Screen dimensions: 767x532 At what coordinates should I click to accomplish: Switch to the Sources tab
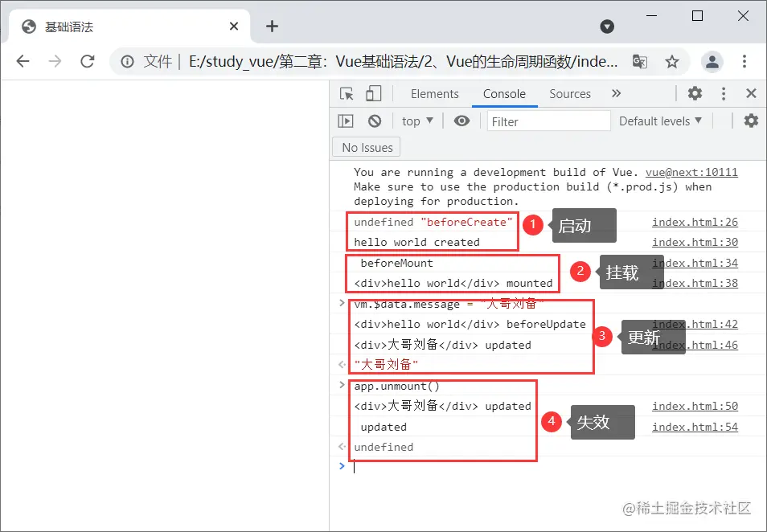[570, 93]
